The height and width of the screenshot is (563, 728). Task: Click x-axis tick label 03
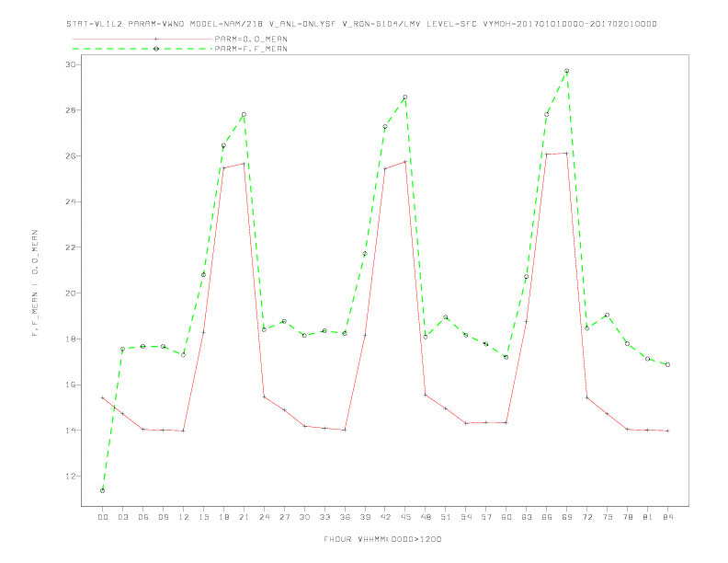(x=122, y=517)
